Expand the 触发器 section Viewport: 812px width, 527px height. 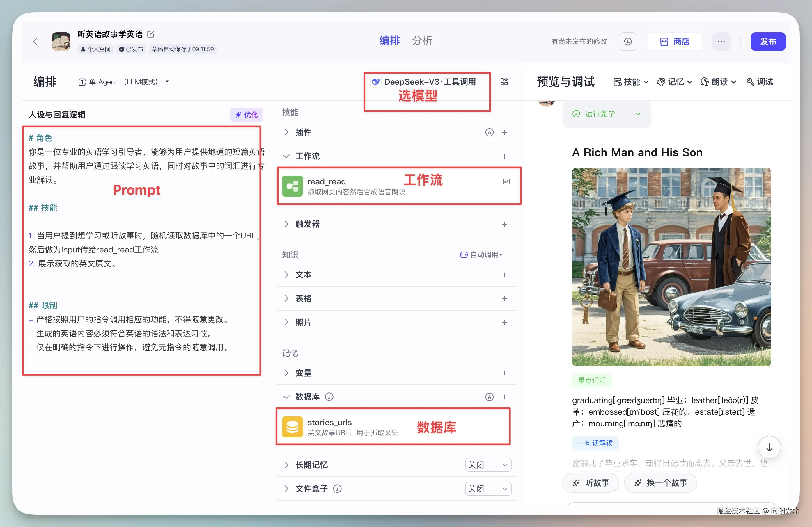(x=286, y=224)
